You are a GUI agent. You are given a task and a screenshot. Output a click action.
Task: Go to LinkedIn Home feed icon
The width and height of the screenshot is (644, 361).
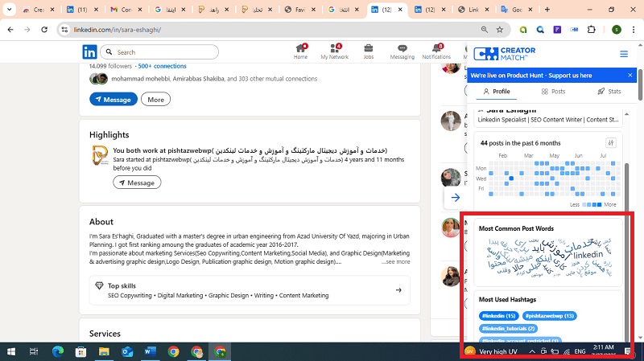[300, 51]
